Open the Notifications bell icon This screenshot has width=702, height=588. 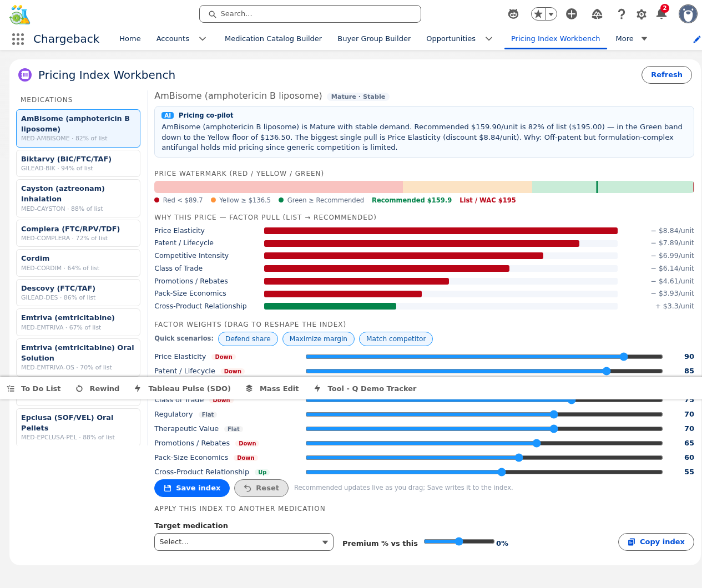[661, 13]
